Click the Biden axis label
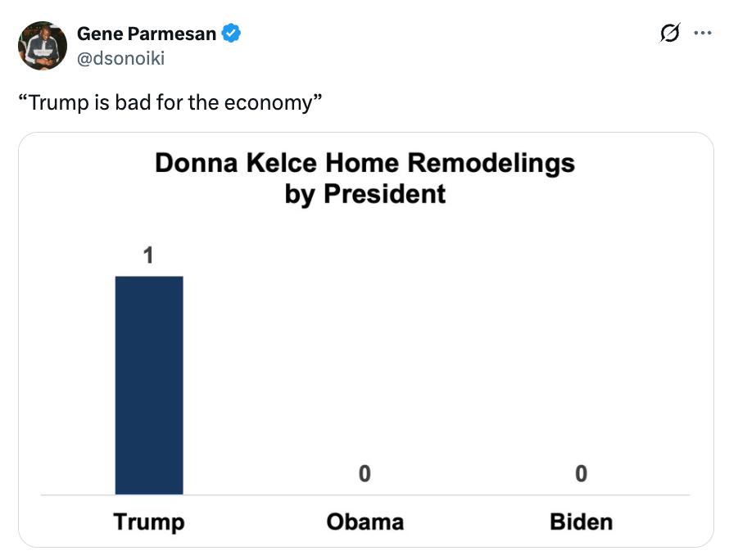729x560 pixels. pos(581,522)
